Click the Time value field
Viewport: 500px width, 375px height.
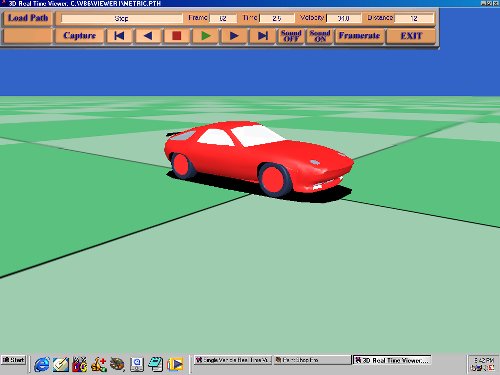(277, 18)
